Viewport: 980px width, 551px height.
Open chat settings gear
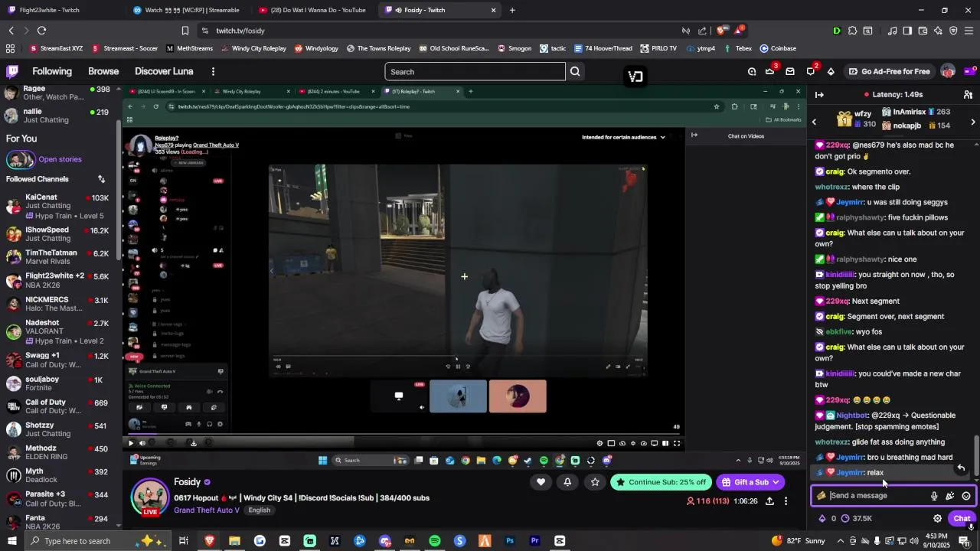(x=937, y=518)
